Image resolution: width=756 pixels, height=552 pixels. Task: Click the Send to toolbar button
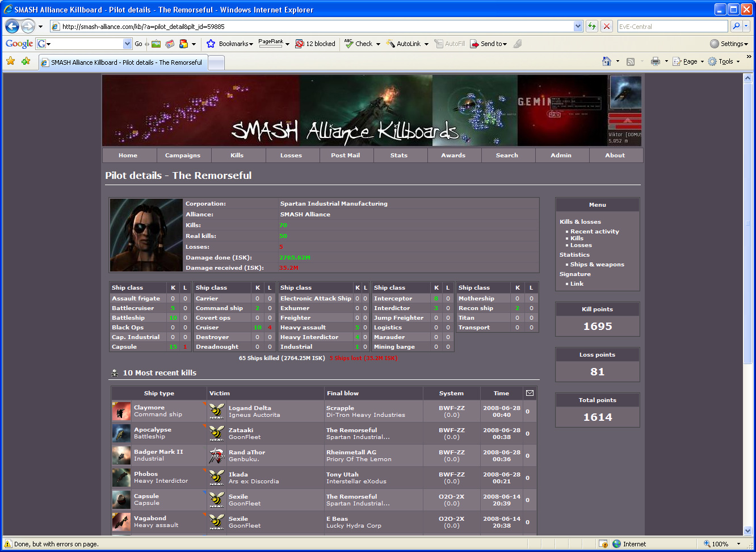(x=488, y=44)
